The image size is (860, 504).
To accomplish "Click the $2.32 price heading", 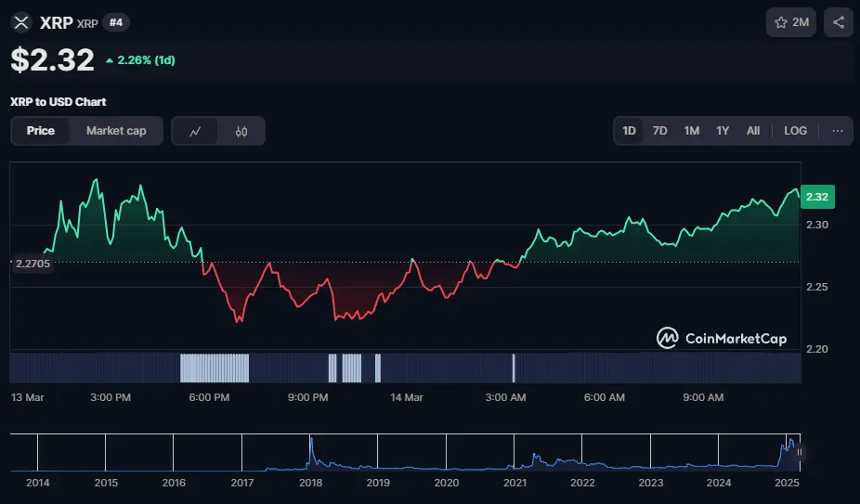I will click(53, 59).
